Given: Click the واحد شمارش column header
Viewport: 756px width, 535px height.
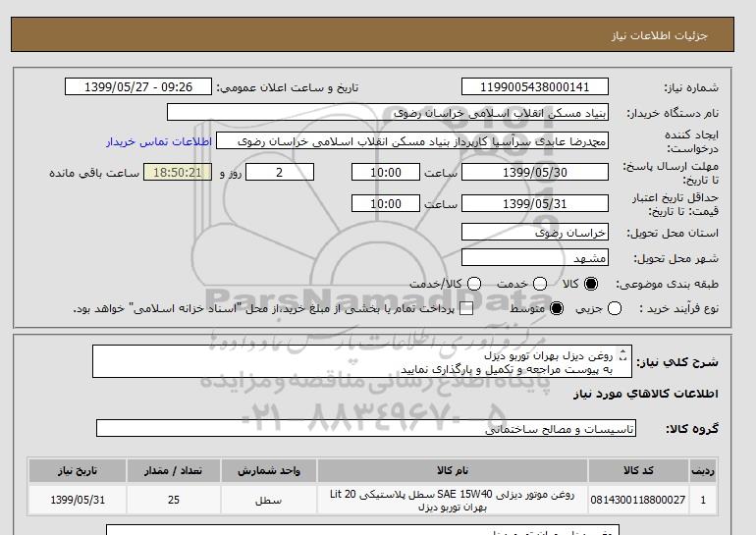Looking at the screenshot, I should click(x=269, y=471).
